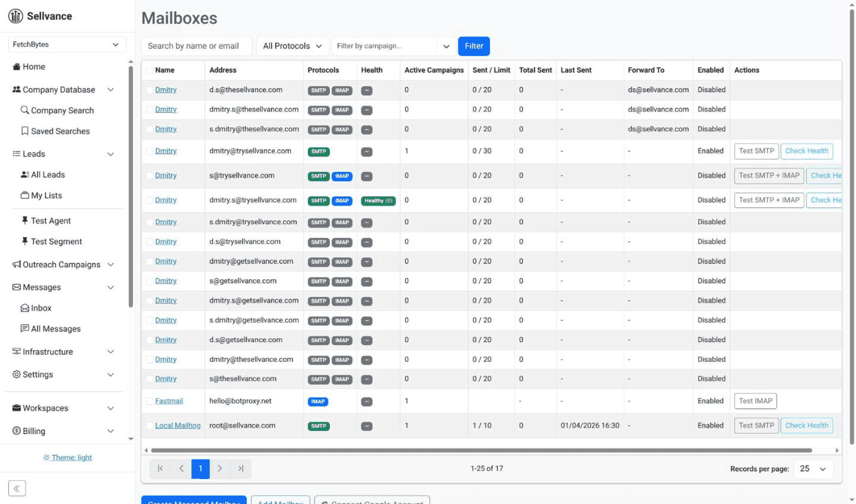Click the Company Search magnifier icon

(25, 110)
